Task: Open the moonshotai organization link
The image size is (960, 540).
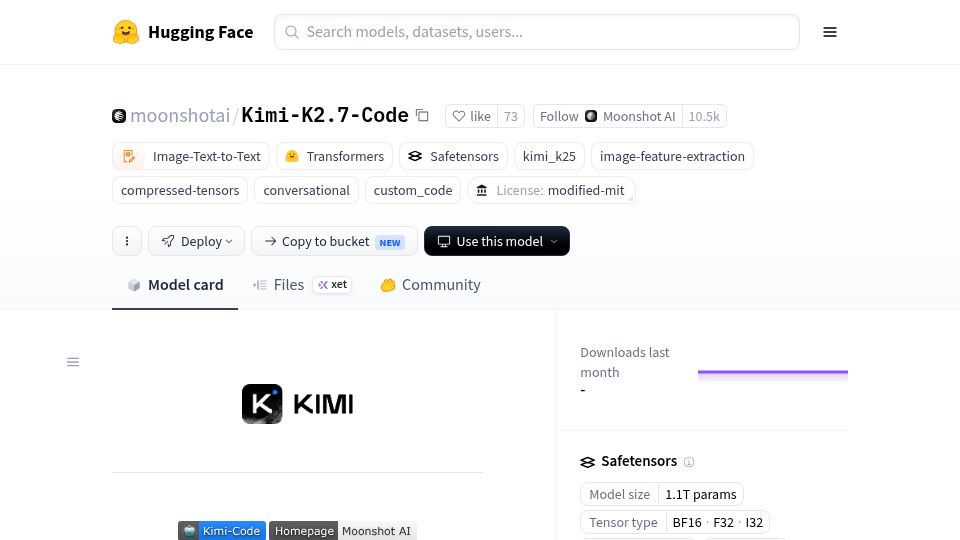Action: [x=180, y=116]
